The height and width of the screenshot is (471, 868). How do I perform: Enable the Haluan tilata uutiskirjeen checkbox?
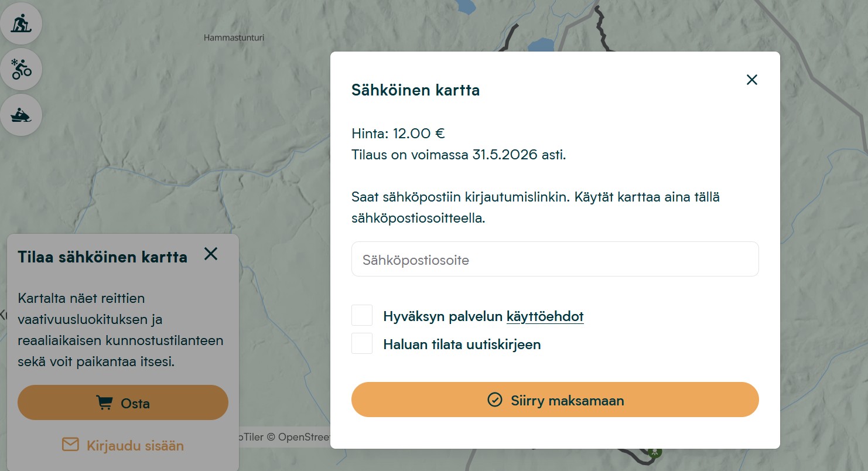(362, 344)
